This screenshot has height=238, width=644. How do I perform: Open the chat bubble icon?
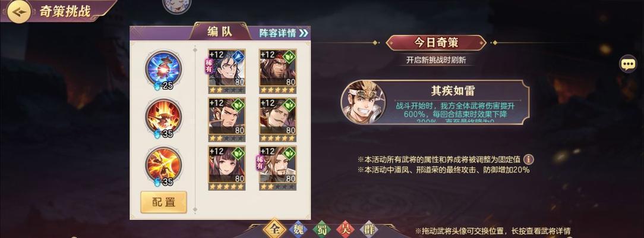627,64
